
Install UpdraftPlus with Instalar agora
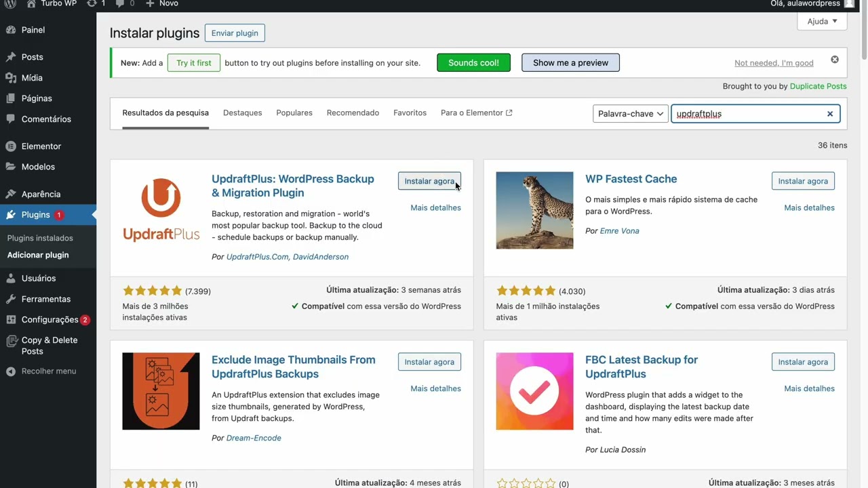coord(429,181)
